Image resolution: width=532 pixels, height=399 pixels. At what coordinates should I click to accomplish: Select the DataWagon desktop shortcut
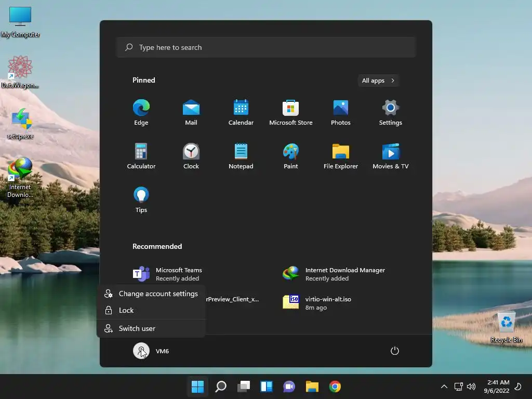click(20, 72)
